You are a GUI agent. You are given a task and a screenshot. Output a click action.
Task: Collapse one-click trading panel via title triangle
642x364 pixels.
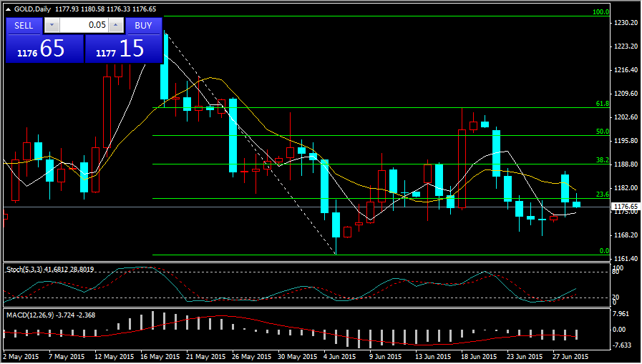coord(8,9)
